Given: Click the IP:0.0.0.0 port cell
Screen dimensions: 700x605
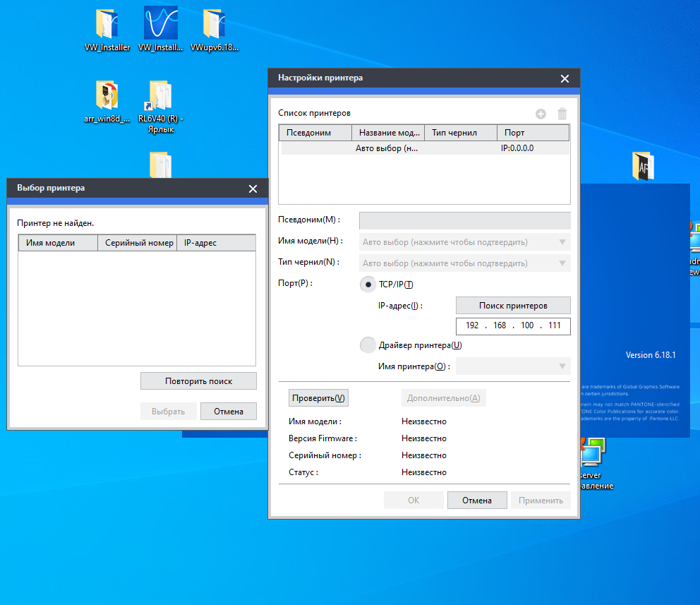Looking at the screenshot, I should [x=517, y=148].
